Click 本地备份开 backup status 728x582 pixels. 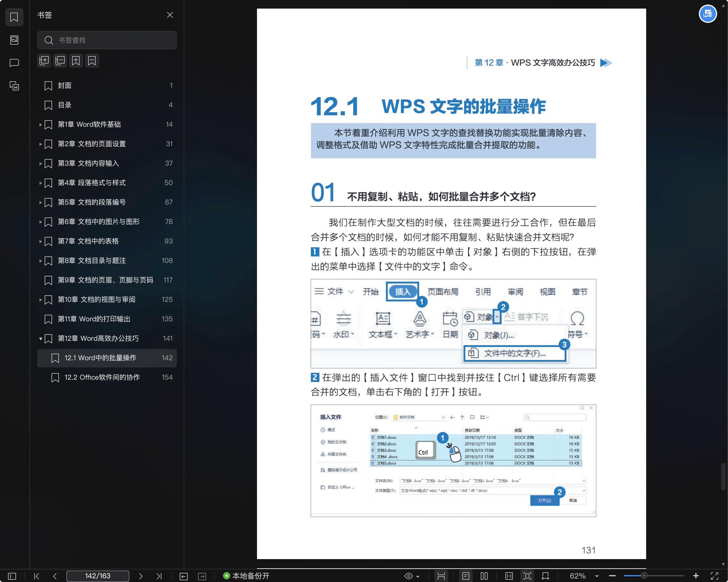click(x=246, y=576)
